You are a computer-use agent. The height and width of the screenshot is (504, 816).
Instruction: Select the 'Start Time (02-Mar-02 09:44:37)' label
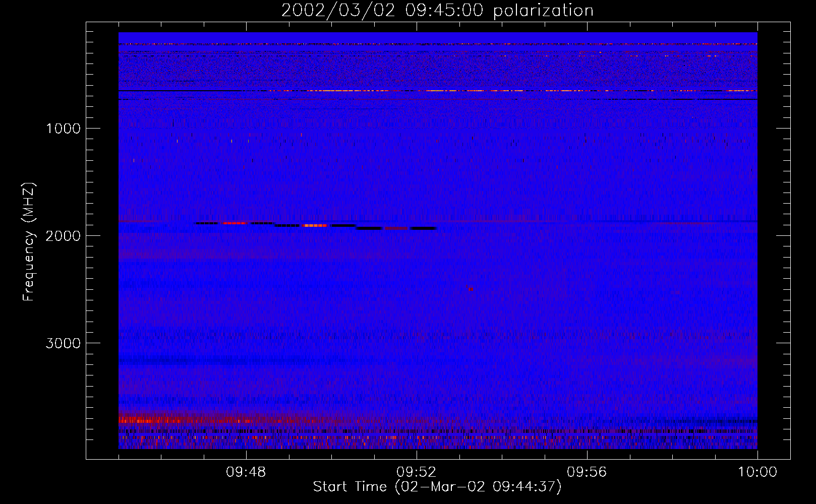tap(437, 487)
